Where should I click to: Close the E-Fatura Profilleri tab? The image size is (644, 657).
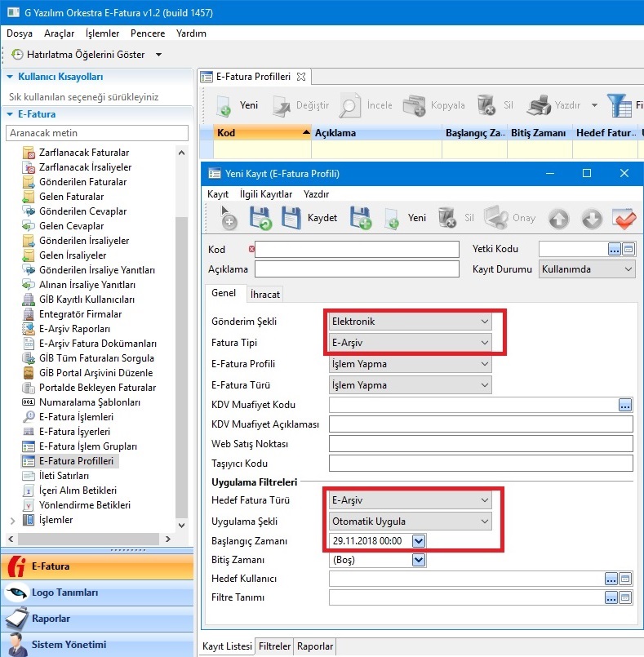tap(301, 77)
